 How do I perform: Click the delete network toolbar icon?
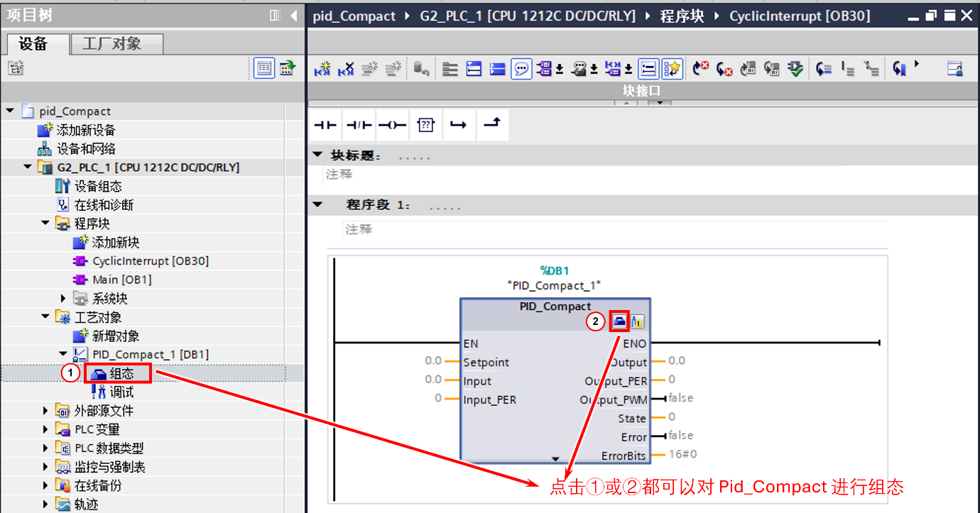[346, 69]
